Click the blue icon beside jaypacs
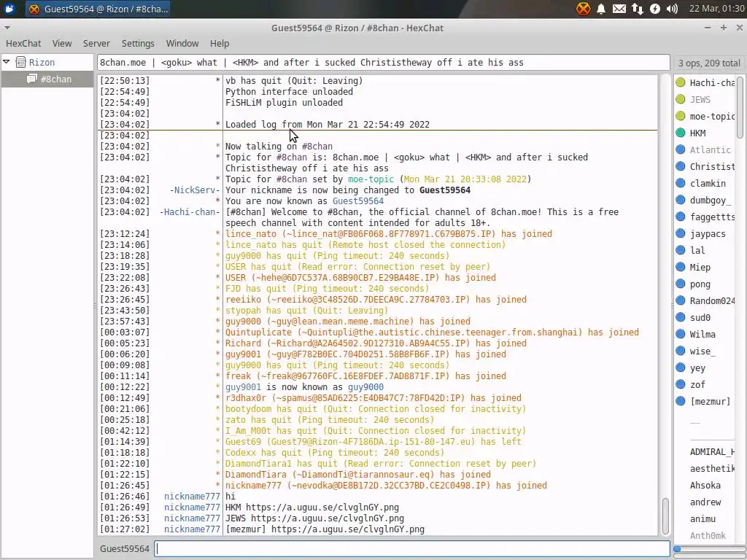747x560 pixels. (x=681, y=233)
